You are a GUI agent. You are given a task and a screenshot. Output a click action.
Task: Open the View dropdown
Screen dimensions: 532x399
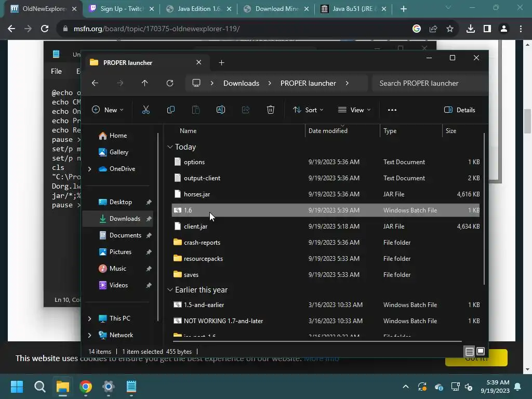tap(354, 110)
